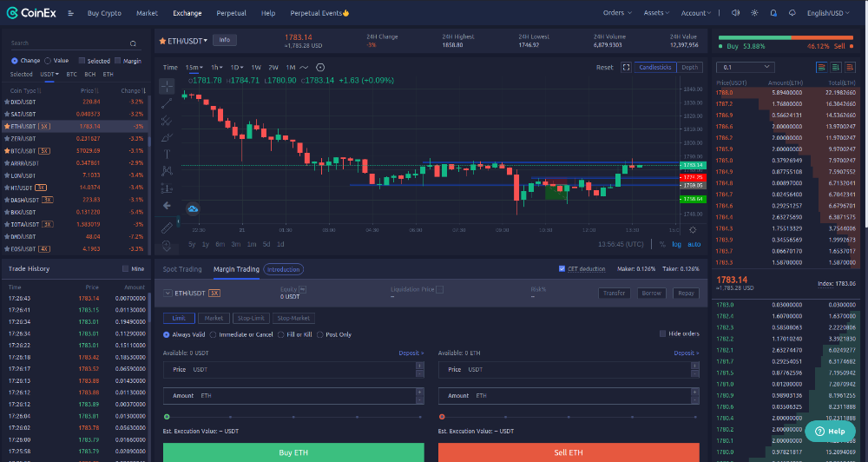Screen dimensions: 868x462
Task: Check the Selected checkbox
Action: (82, 61)
